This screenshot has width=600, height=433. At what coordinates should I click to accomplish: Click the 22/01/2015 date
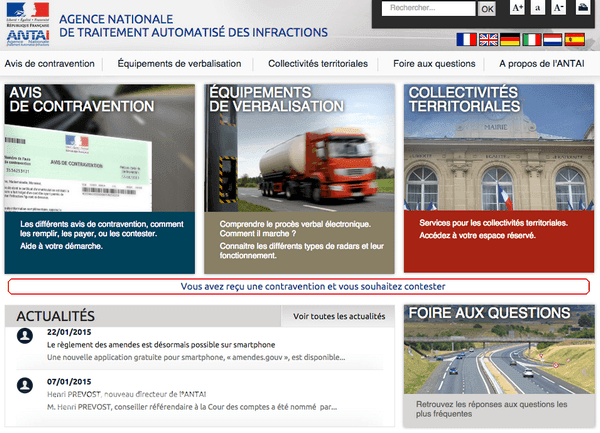coord(69,332)
